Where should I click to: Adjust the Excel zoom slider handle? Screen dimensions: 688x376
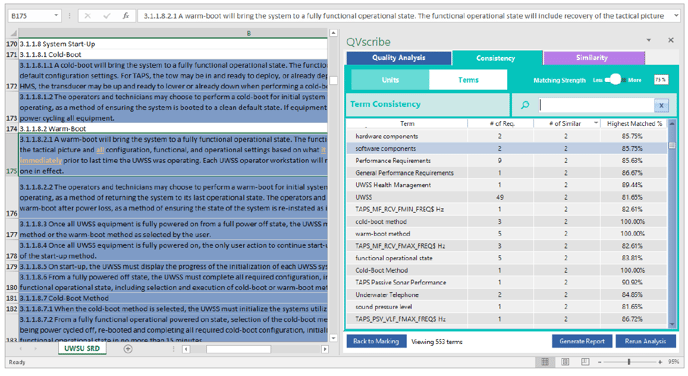tap(629, 362)
